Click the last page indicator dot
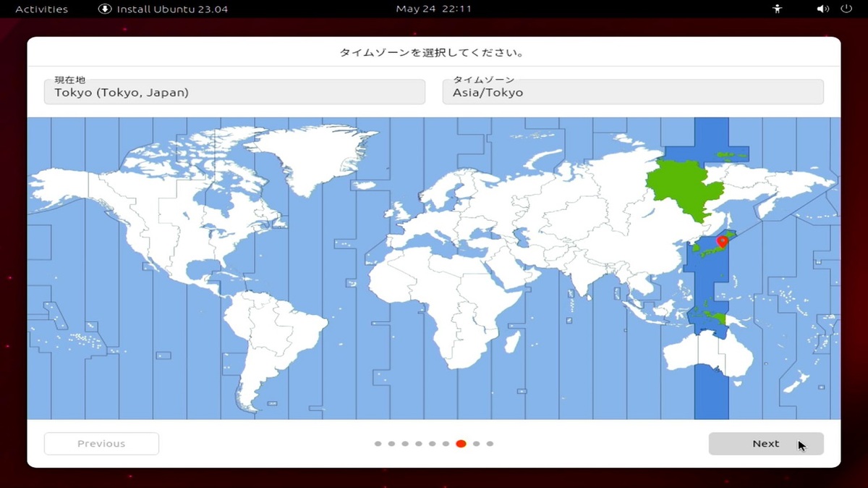The height and width of the screenshot is (488, 868). pyautogui.click(x=490, y=444)
